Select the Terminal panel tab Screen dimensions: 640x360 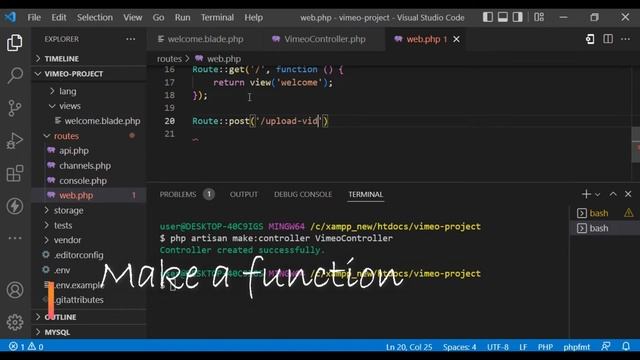click(x=366, y=194)
